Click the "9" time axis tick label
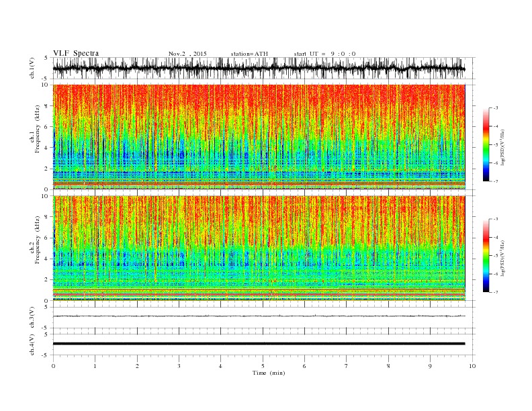 tap(430, 366)
